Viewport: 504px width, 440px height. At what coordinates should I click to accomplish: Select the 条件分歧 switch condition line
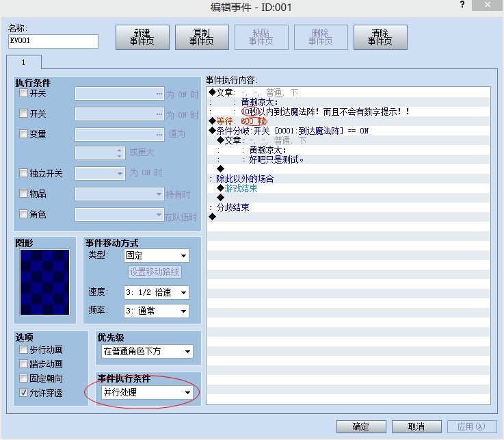pos(349,131)
